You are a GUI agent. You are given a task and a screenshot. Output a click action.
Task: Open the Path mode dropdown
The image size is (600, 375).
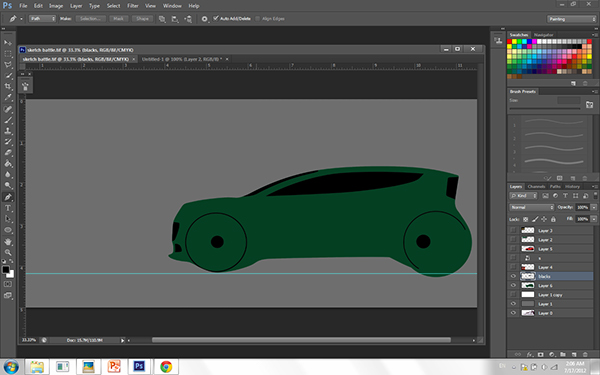click(42, 18)
